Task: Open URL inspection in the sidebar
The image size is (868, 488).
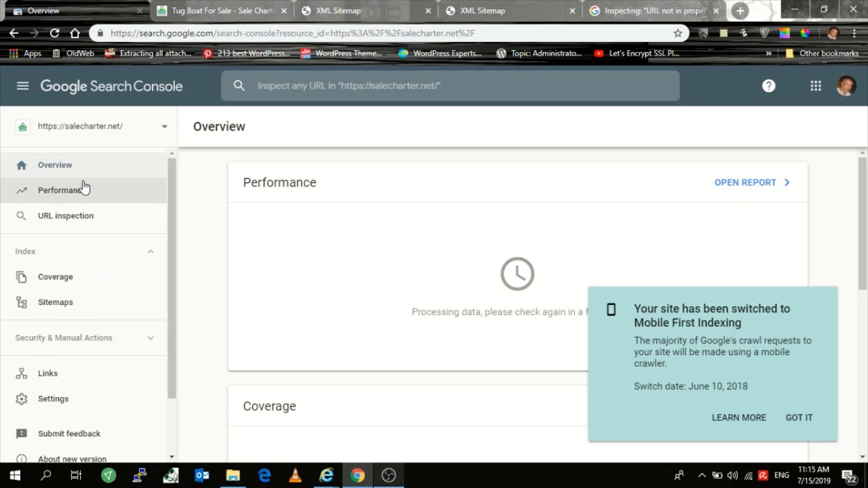Action: (x=83, y=216)
